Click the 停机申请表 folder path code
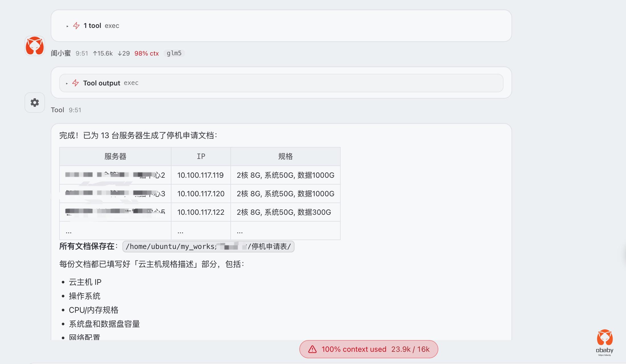The height and width of the screenshot is (364, 626). pyautogui.click(x=208, y=246)
